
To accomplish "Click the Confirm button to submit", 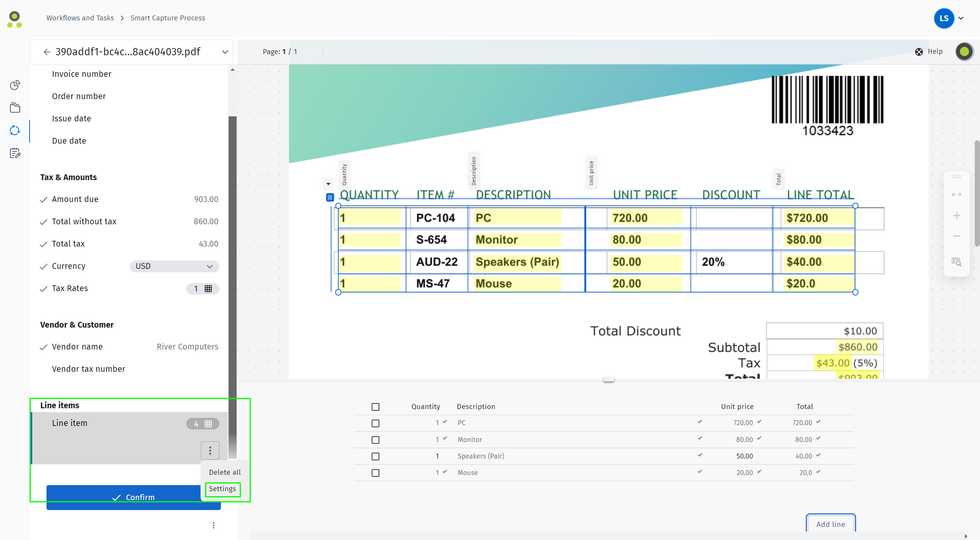I will pos(134,496).
